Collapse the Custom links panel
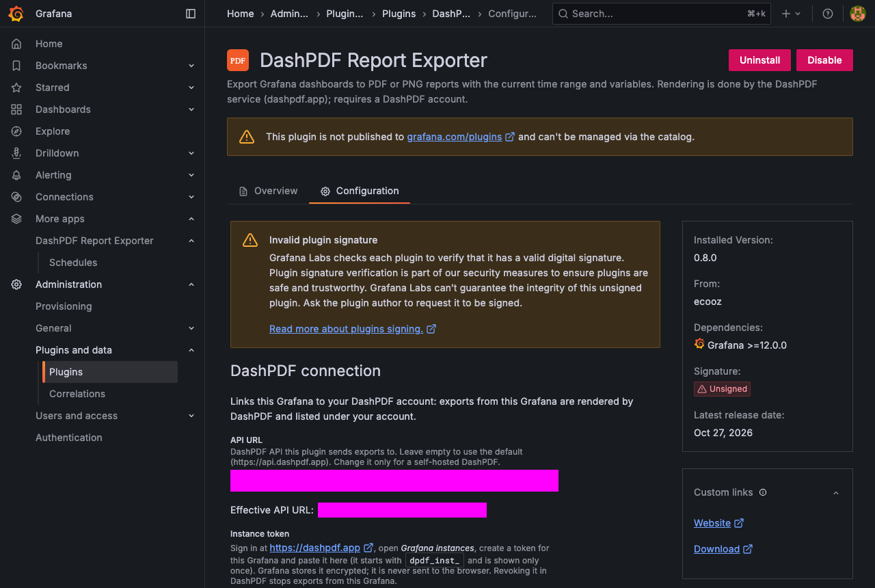 (x=835, y=493)
